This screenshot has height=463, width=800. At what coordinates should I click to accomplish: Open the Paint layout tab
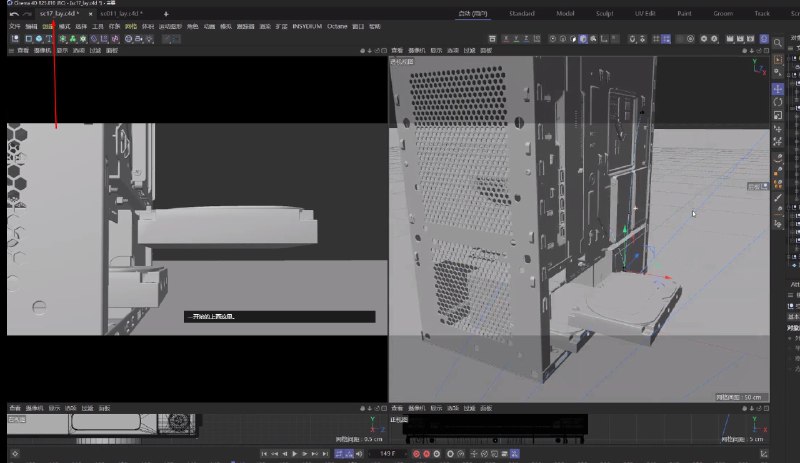coord(684,13)
